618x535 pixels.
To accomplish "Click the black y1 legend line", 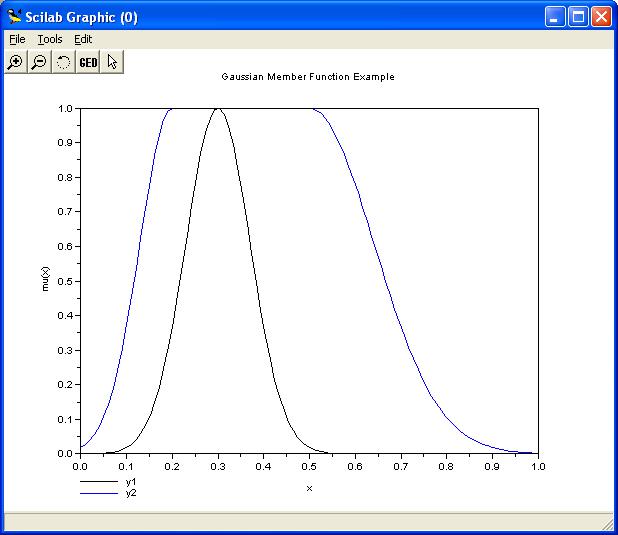I will click(x=98, y=483).
